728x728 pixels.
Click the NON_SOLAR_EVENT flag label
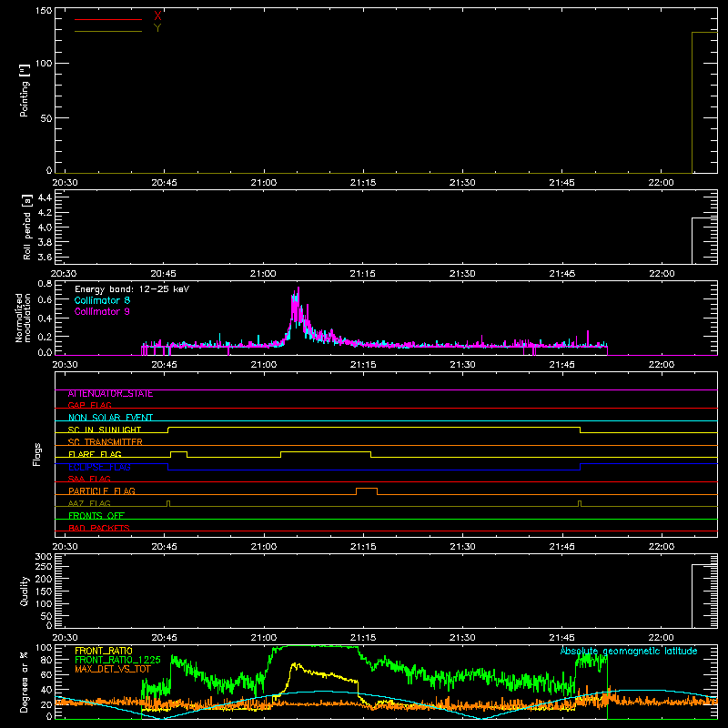[110, 418]
